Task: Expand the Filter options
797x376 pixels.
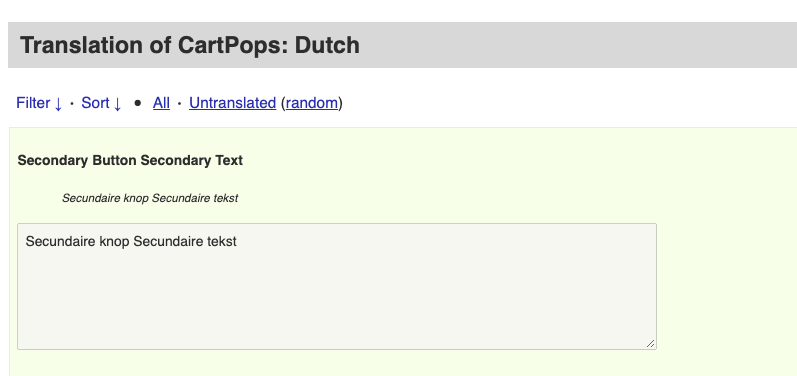Action: click(39, 103)
